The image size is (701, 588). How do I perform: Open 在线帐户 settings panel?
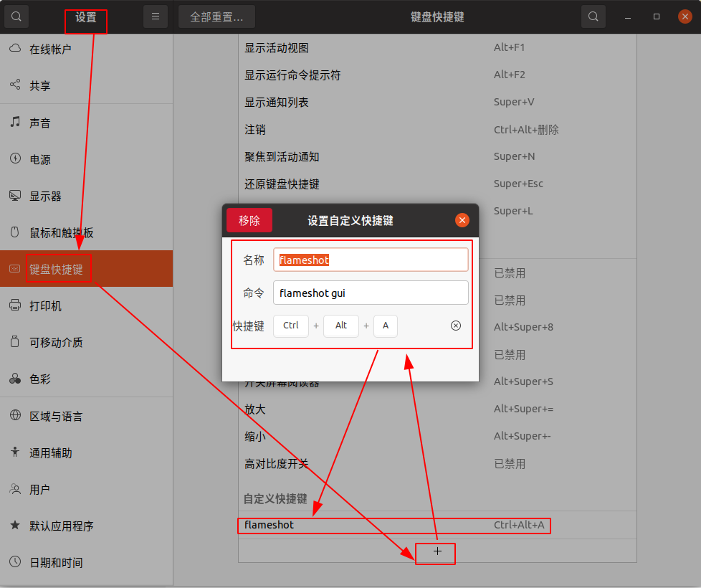86,49
